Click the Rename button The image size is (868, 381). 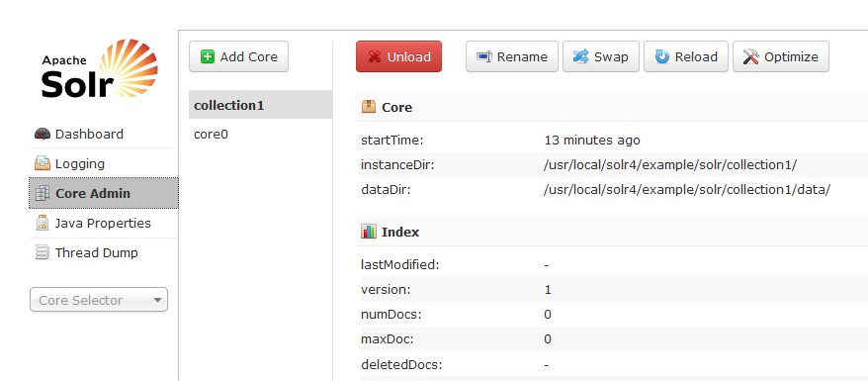pos(512,56)
